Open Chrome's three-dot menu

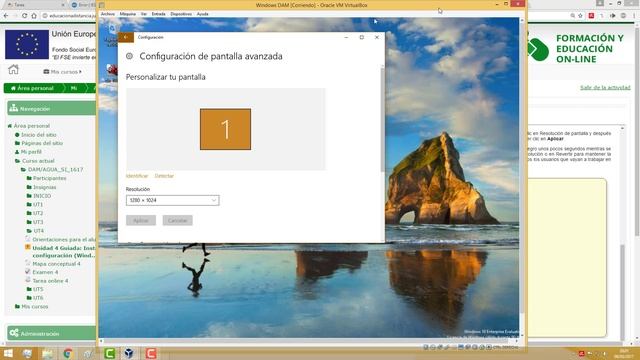click(x=634, y=16)
